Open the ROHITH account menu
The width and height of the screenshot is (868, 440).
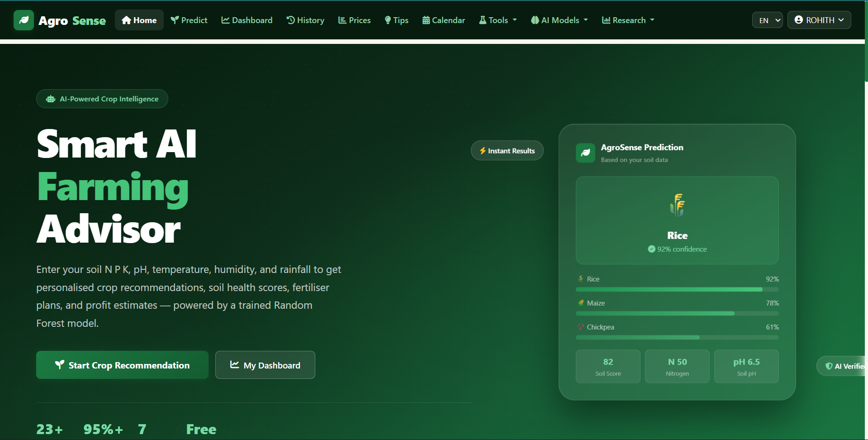[819, 20]
